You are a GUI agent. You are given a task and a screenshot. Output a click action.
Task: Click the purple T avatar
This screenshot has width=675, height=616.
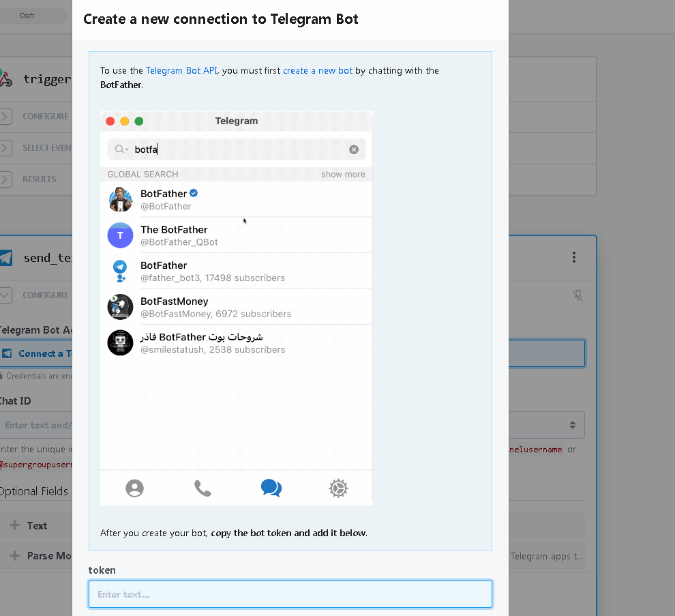pyautogui.click(x=120, y=235)
